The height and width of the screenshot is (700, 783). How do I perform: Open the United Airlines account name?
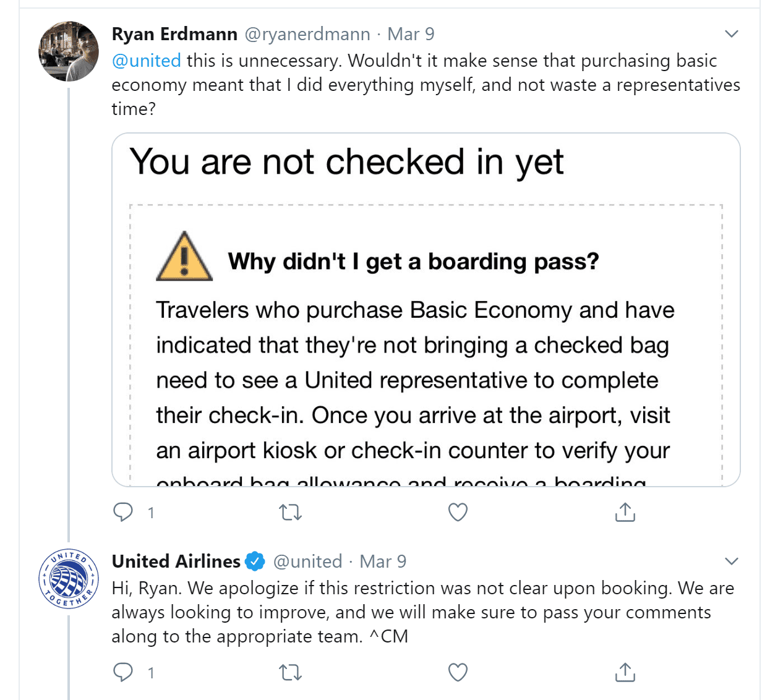tap(176, 561)
